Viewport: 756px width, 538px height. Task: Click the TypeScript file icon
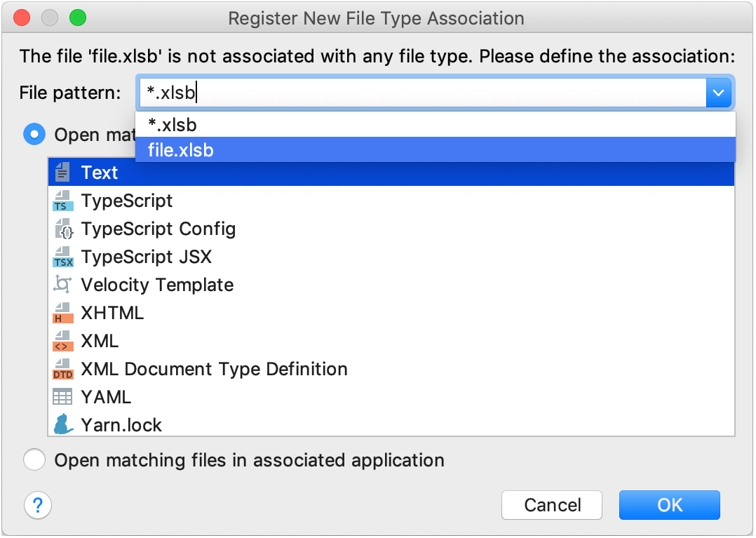(62, 201)
